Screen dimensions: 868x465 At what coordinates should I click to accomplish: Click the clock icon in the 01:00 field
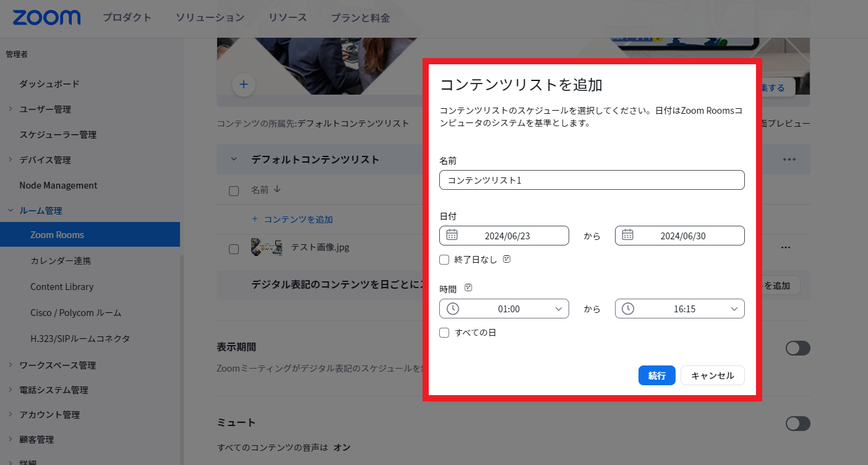point(453,309)
